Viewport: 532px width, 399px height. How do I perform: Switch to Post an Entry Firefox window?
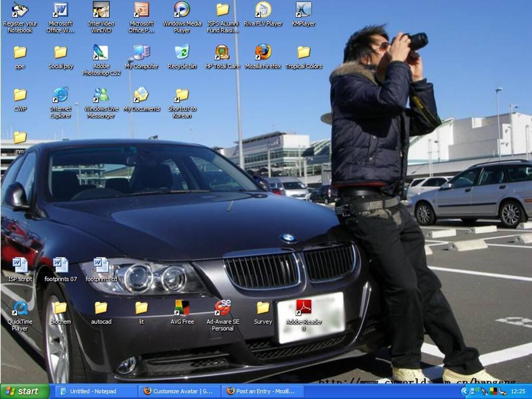(x=262, y=392)
